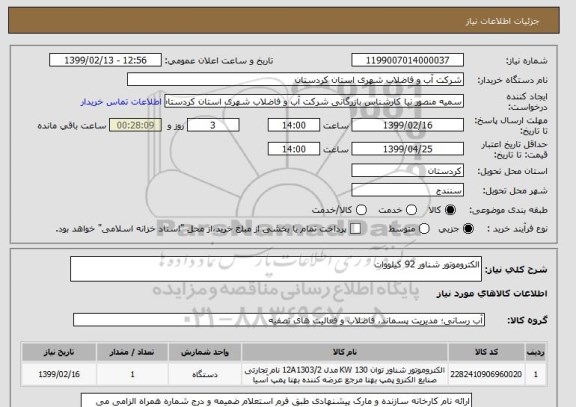Click the delivery city field سنندج
The width and height of the screenshot is (576, 407).
pos(407,190)
